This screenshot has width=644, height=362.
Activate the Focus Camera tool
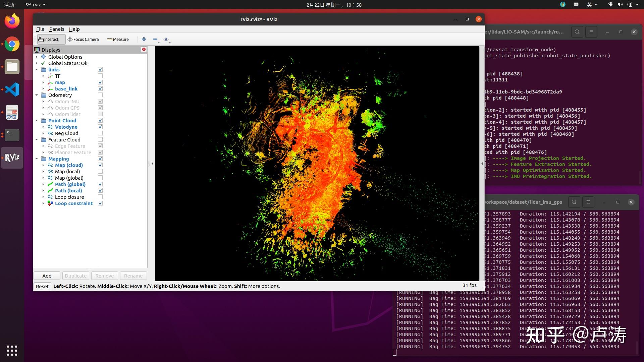tap(83, 39)
